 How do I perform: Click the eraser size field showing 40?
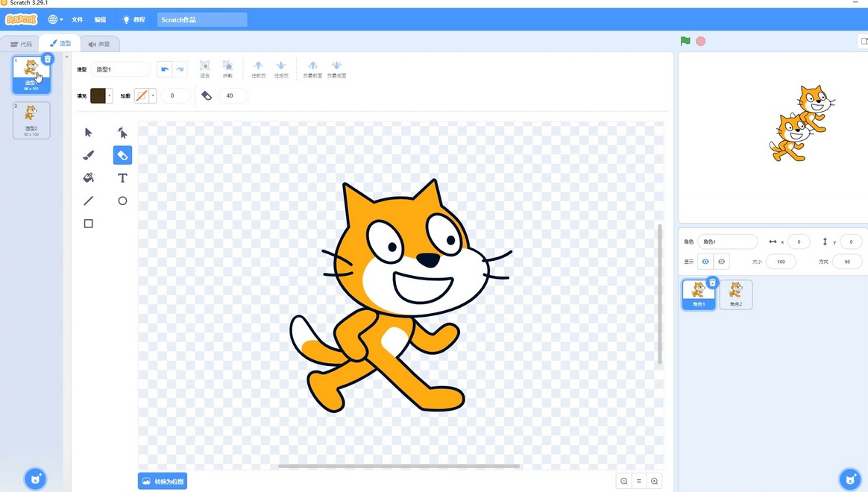coord(233,95)
